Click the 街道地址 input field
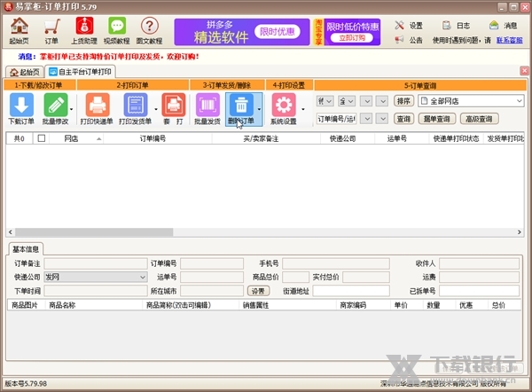532x392 pixels. click(351, 291)
